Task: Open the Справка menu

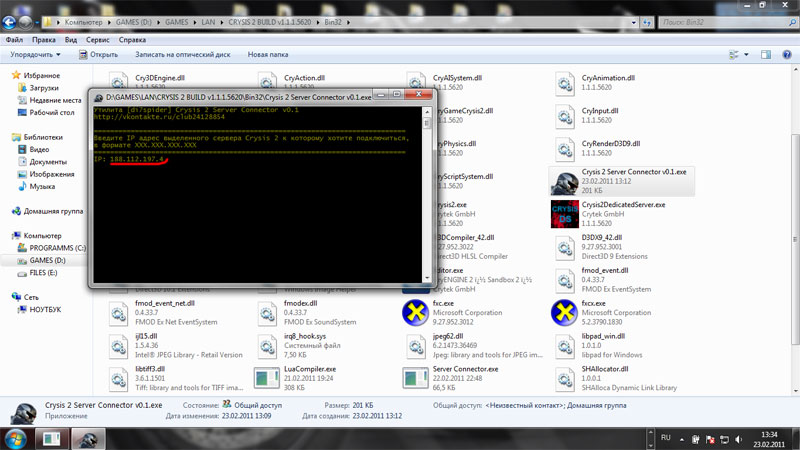Action: (132, 39)
